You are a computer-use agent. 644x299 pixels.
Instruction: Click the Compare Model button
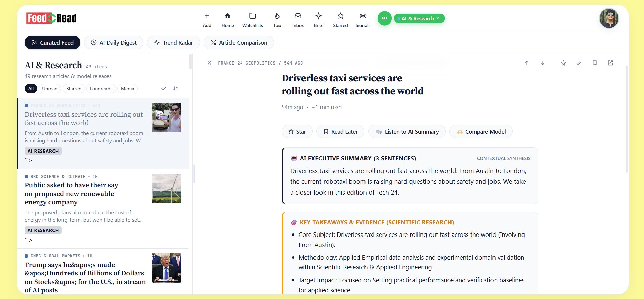[481, 132]
